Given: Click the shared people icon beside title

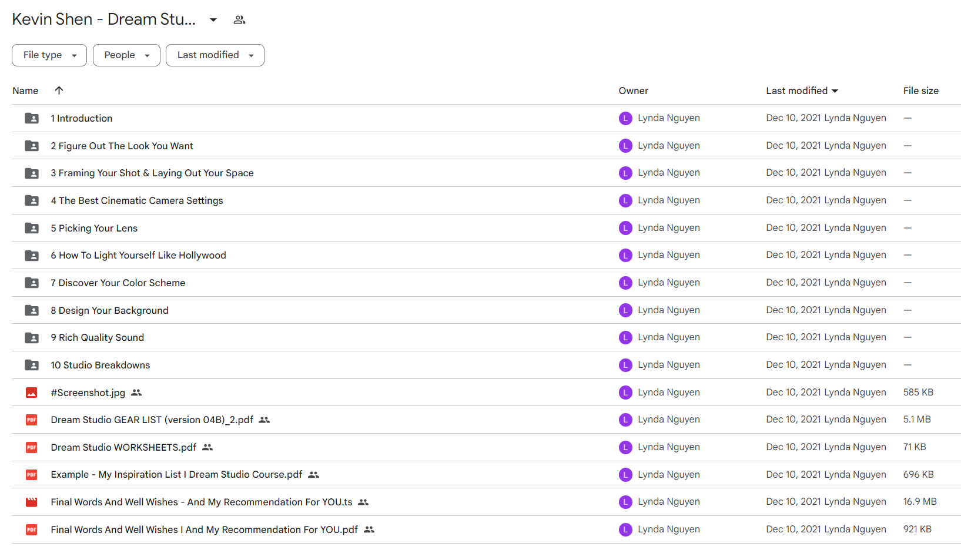Looking at the screenshot, I should tap(239, 20).
